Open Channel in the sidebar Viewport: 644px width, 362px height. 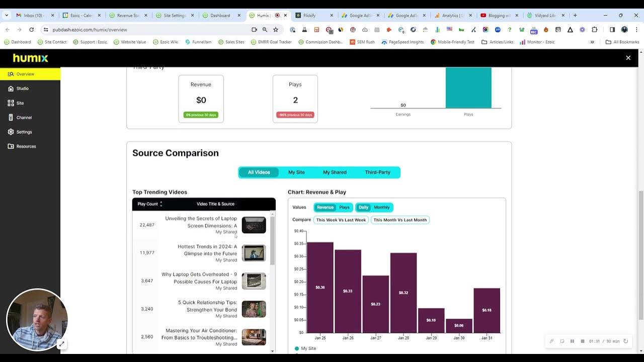click(x=20, y=118)
